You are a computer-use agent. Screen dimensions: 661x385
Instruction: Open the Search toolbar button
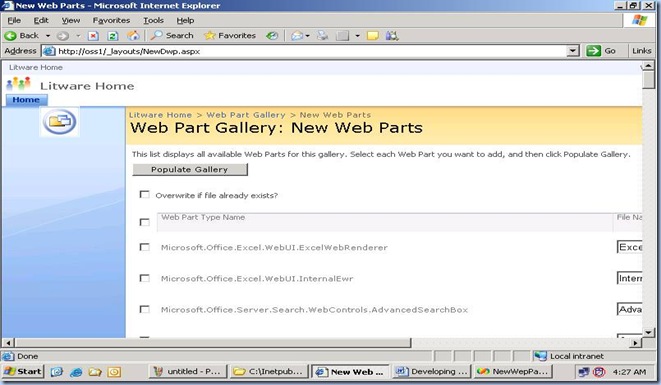[x=172, y=36]
